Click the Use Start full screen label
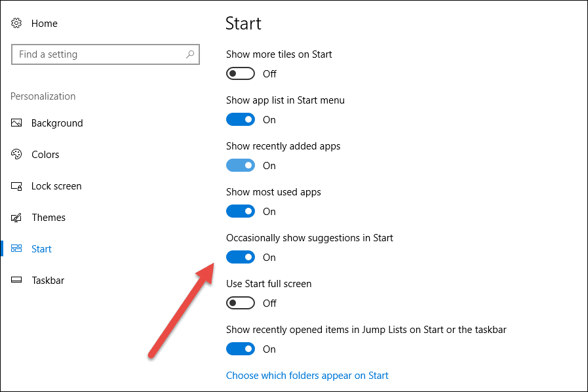 pyautogui.click(x=269, y=284)
